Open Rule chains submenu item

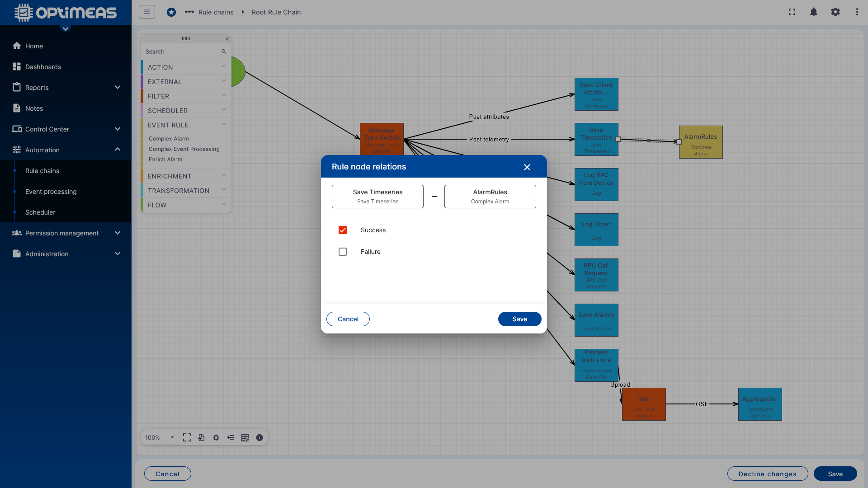pos(42,171)
